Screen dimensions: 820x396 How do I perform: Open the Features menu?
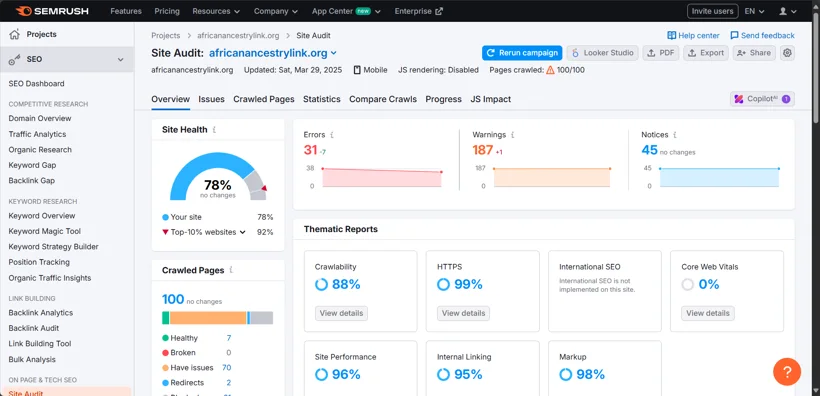pos(126,11)
